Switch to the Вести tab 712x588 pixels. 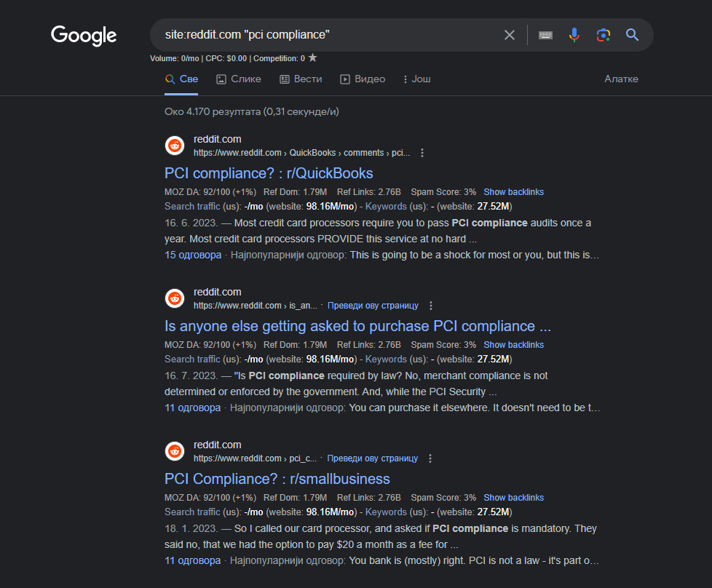pos(301,79)
